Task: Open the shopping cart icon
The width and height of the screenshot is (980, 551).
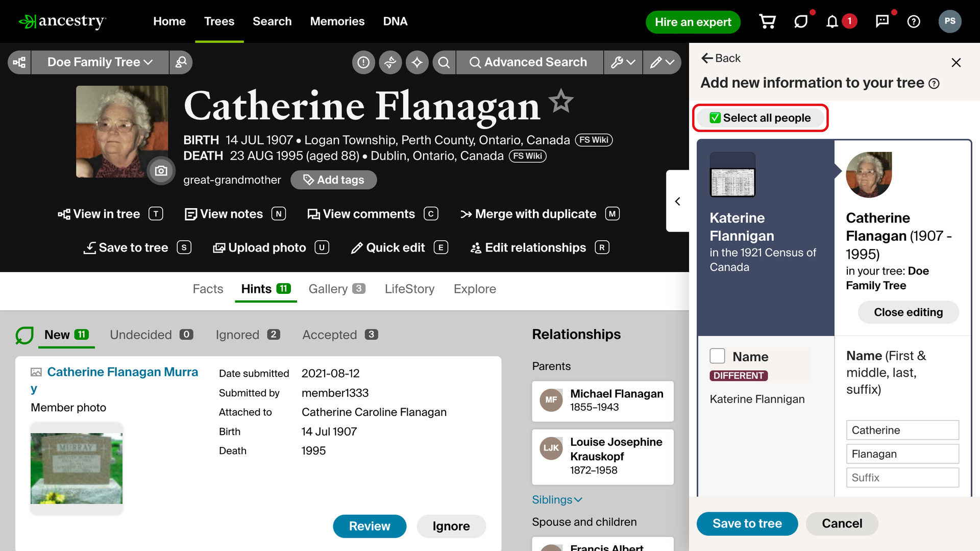Action: tap(767, 21)
